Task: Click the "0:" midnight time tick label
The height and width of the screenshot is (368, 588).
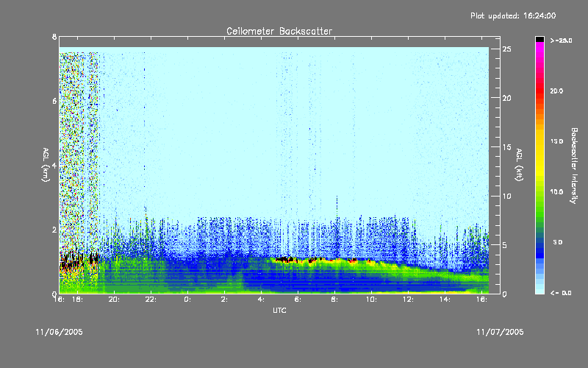Action: point(187,300)
